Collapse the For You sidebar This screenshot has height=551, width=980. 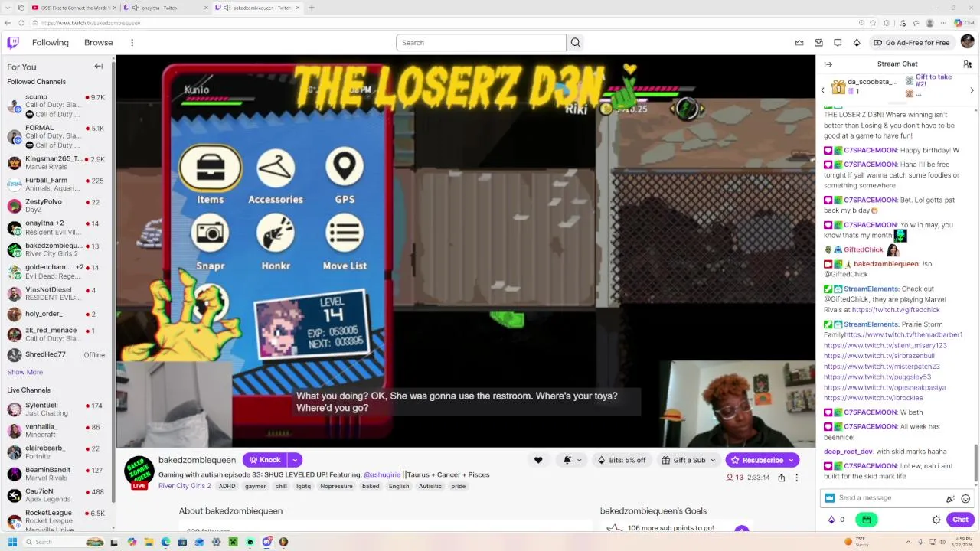[98, 67]
